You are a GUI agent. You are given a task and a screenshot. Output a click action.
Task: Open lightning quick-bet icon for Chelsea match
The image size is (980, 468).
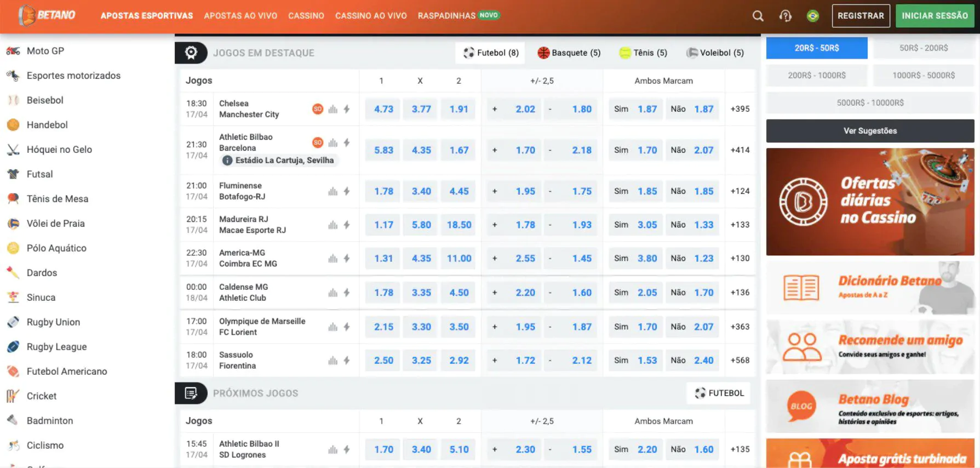[x=347, y=109]
